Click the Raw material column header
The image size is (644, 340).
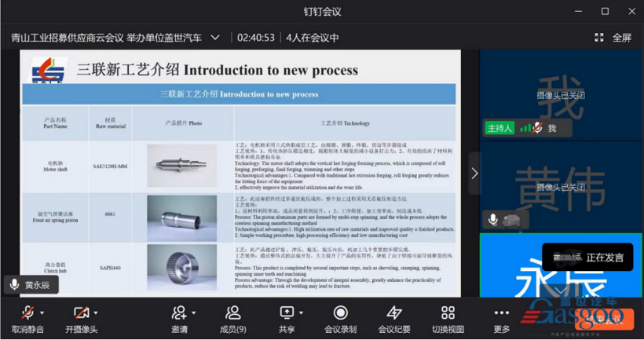(x=111, y=123)
